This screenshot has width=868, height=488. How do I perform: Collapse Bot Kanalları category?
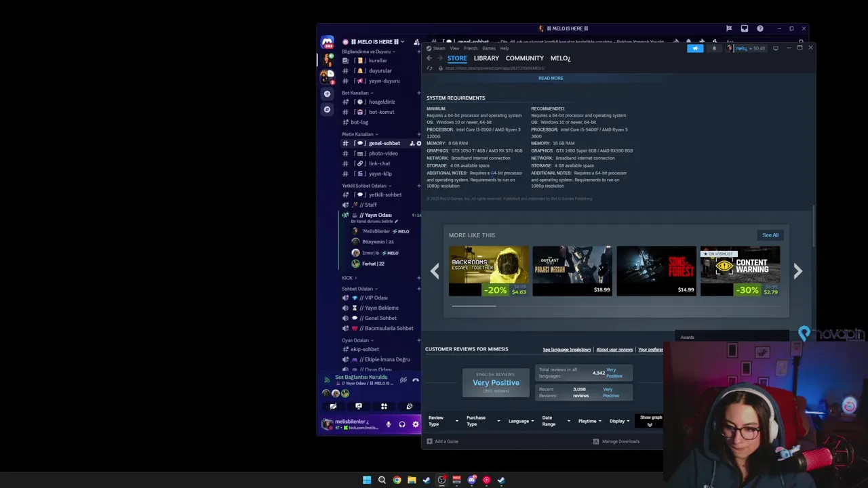point(357,93)
